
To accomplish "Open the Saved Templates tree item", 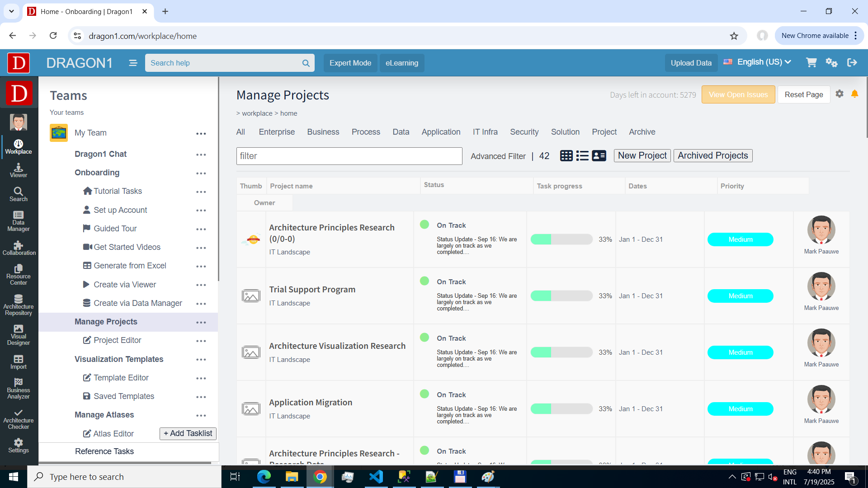I will click(x=119, y=396).
